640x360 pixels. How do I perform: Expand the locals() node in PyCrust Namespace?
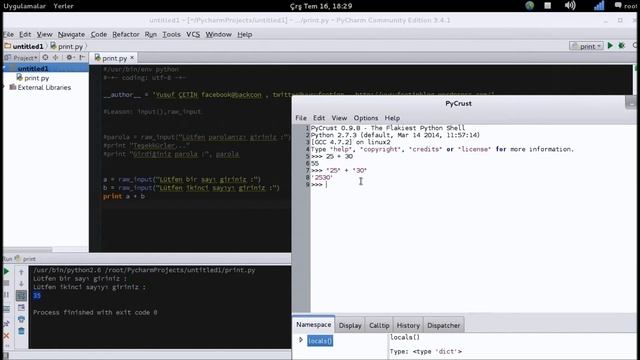(301, 340)
